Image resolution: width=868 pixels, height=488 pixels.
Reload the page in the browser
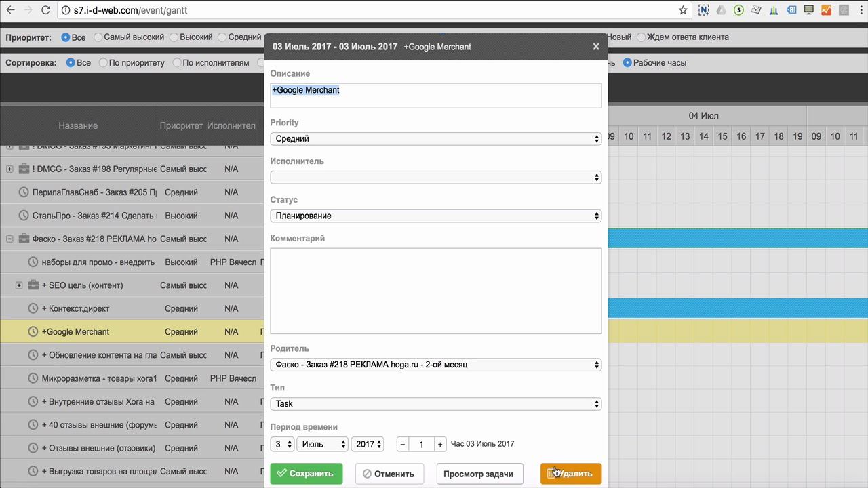[45, 10]
